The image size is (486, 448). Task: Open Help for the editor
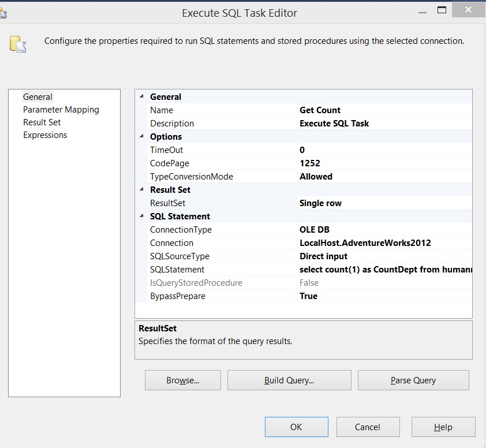tap(443, 427)
